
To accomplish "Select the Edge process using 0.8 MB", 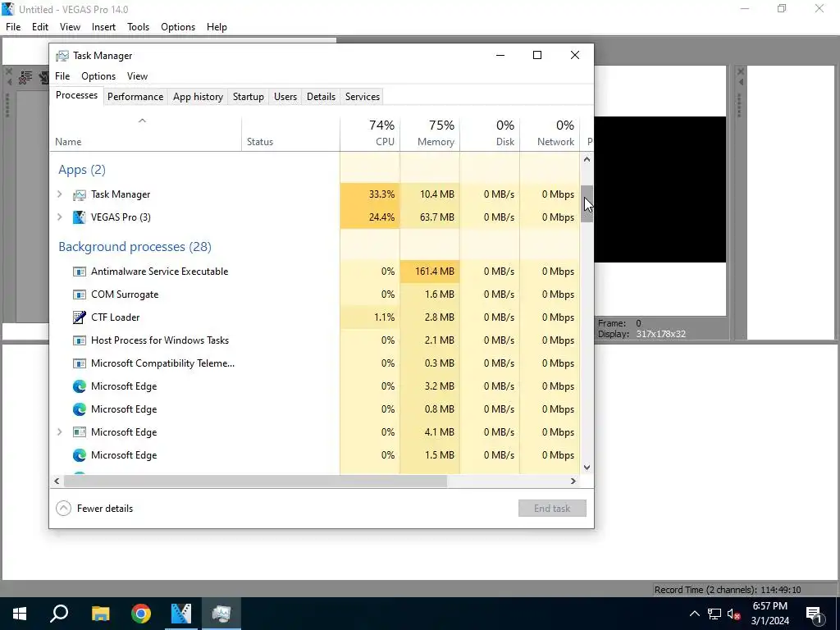I will click(x=314, y=409).
